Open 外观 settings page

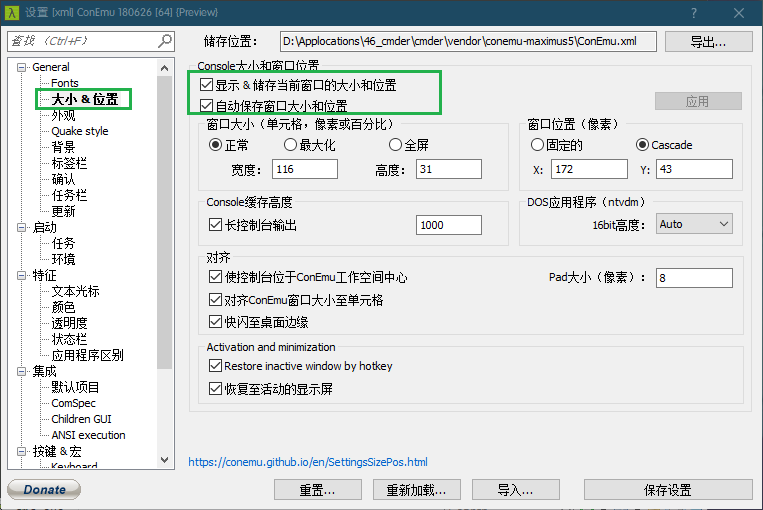(63, 115)
